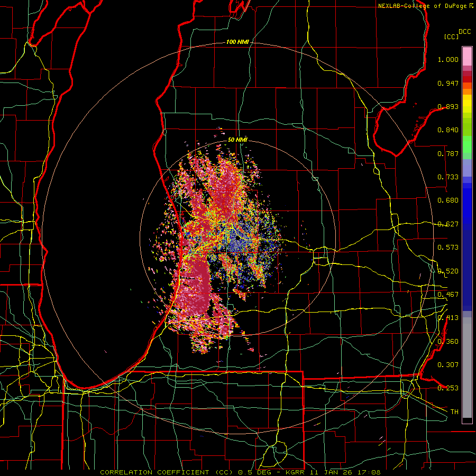Click the 0.893 legend value
The width and height of the screenshot is (476, 476).
click(448, 106)
